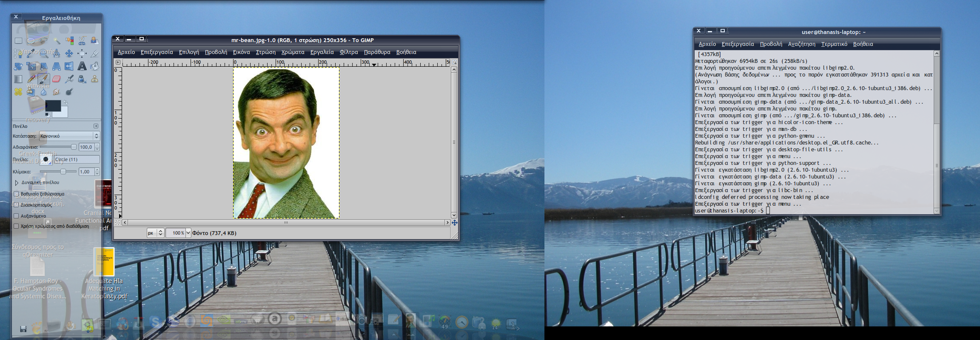Select the Ink tool
The image size is (980, 340).
(x=82, y=79)
